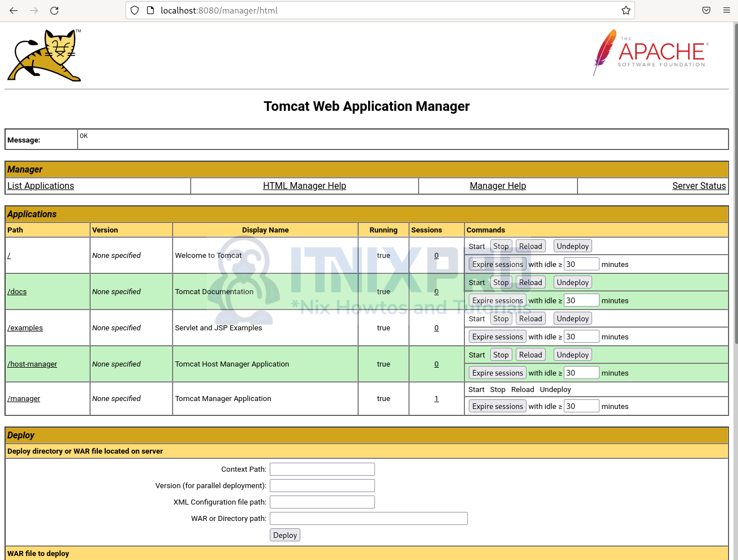Screen dimensions: 738x560
Task: Stop the root Welcome to Tomcat application
Action: coord(501,246)
